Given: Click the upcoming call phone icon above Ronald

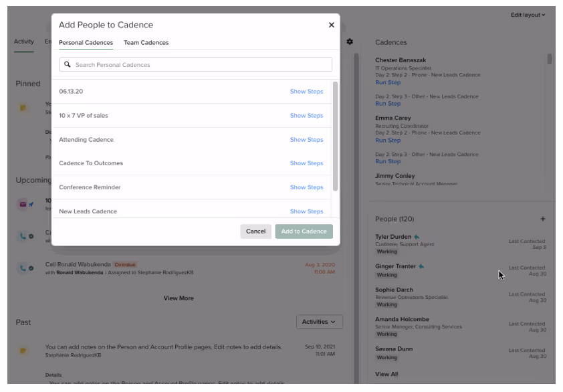Looking at the screenshot, I should (x=23, y=236).
